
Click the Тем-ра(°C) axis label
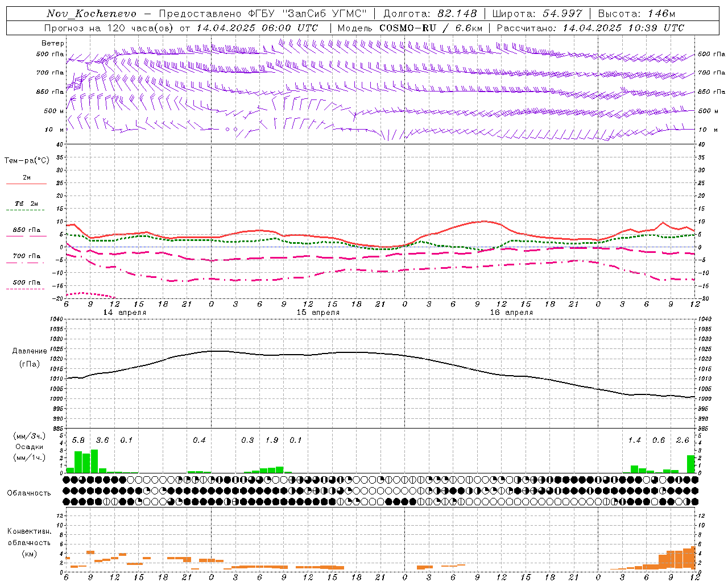coord(27,161)
